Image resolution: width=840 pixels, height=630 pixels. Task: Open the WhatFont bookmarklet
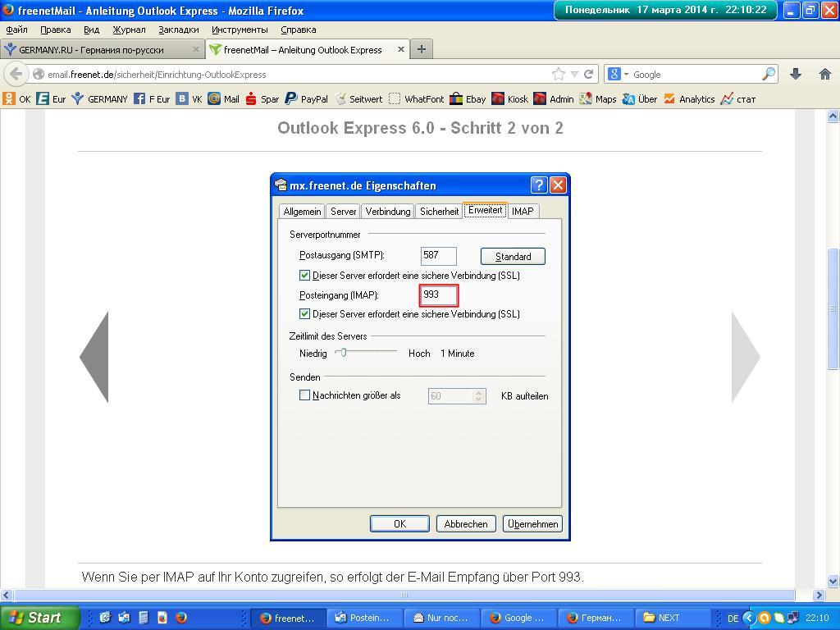(416, 98)
